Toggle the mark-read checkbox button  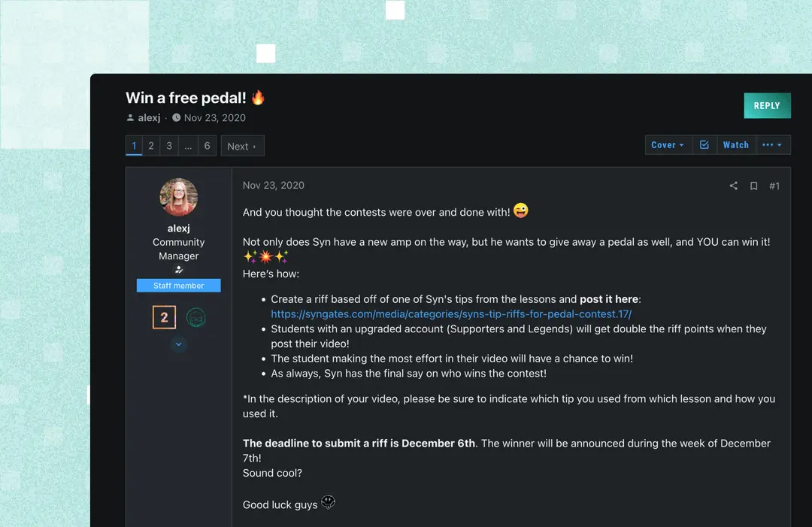(x=704, y=145)
